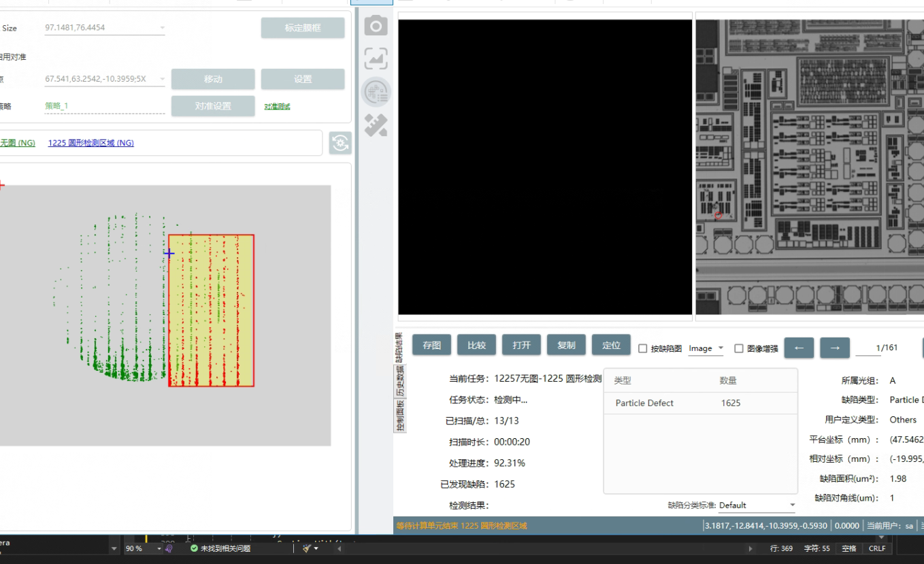This screenshot has width=924, height=564.
Task: Click the ruler and pencil measure icon
Action: coord(376,125)
